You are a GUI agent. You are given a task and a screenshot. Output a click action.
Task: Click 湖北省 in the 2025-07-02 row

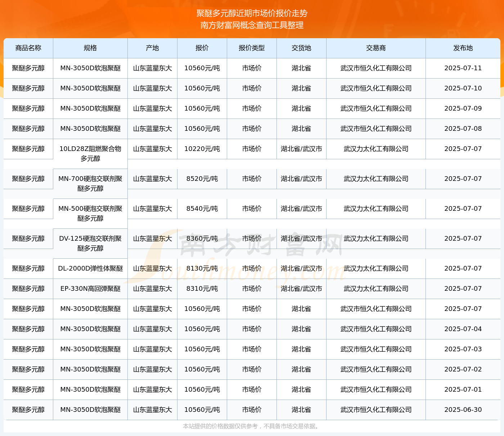pos(302,369)
